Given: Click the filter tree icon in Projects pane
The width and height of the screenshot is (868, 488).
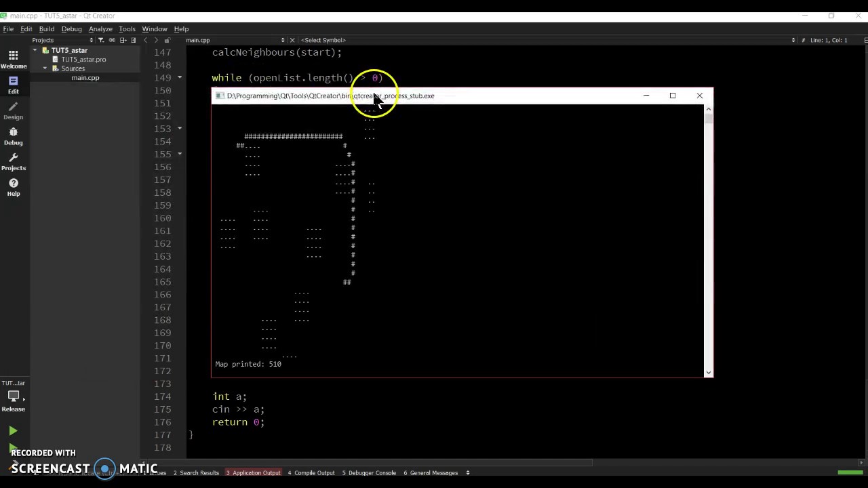Looking at the screenshot, I should point(101,40).
